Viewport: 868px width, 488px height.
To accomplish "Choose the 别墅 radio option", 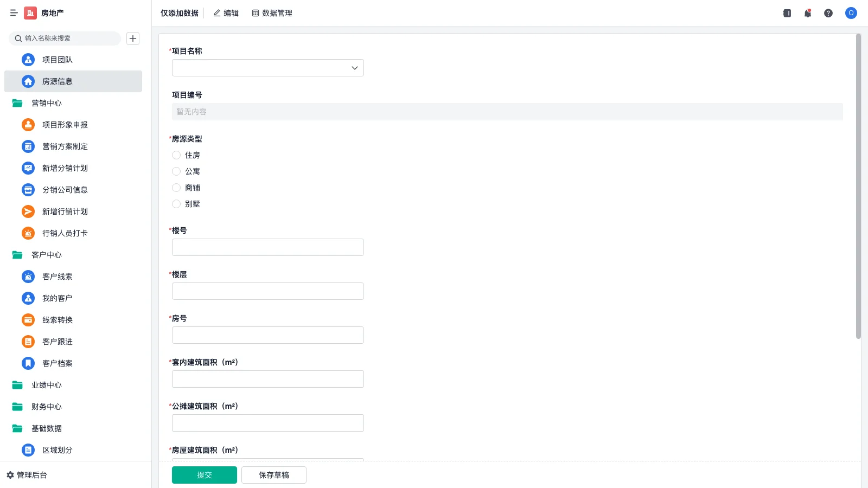I will point(176,204).
